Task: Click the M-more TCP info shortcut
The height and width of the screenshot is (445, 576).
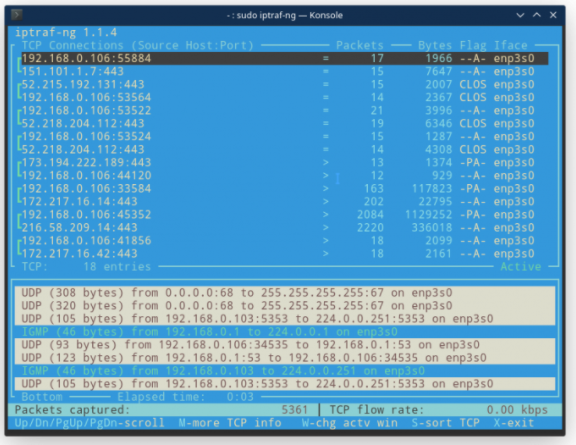Action: click(230, 423)
